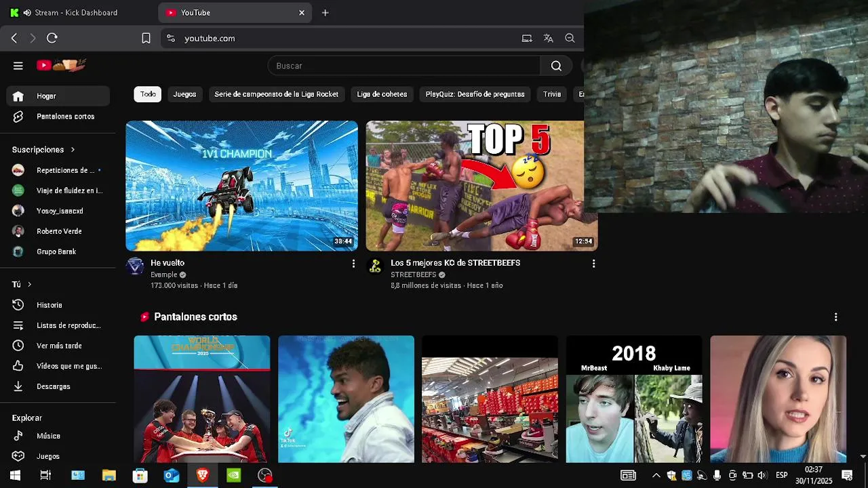This screenshot has width=868, height=488.
Task: Open Windows Start menu
Action: [15, 475]
